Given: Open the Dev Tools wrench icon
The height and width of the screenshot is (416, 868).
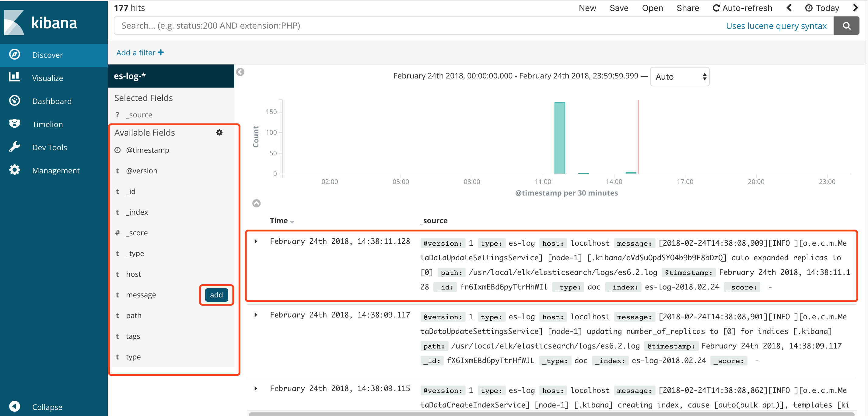Looking at the screenshot, I should (15, 147).
